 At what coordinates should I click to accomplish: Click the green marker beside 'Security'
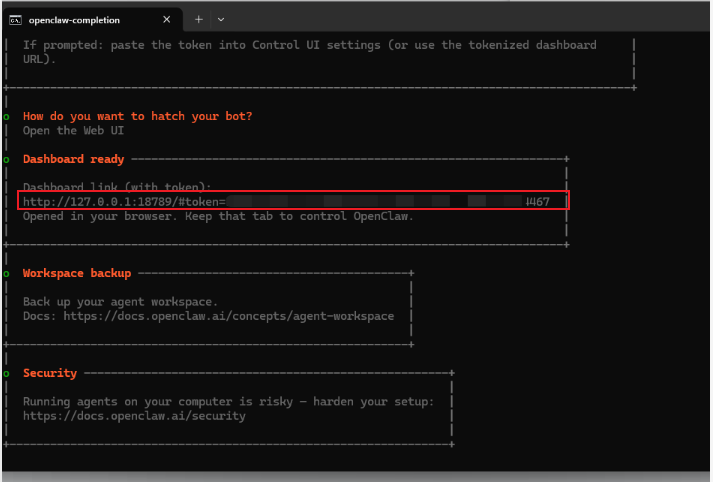click(x=6, y=374)
